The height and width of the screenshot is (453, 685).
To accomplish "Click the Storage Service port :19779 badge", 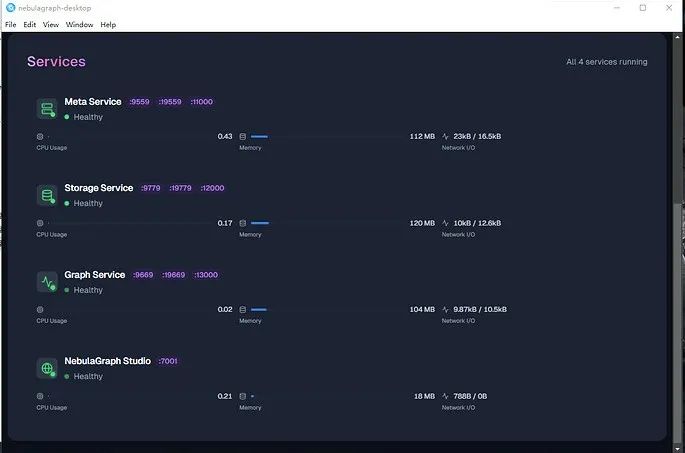I will 180,188.
